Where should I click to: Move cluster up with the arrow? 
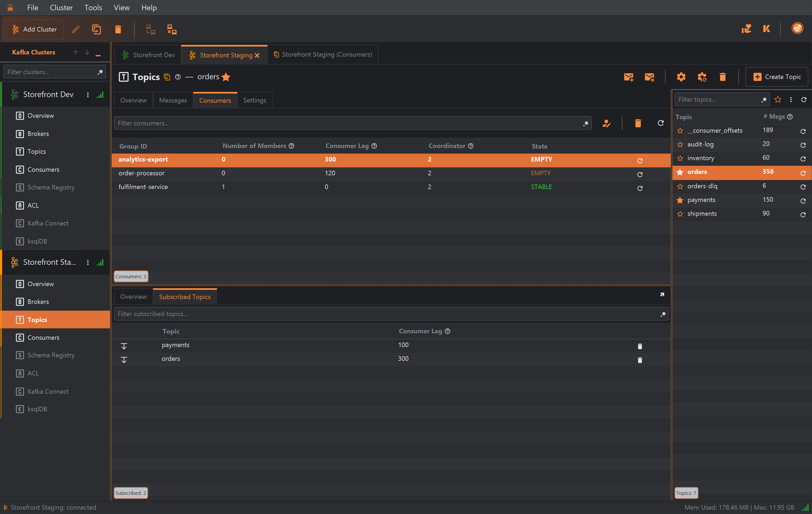(75, 52)
